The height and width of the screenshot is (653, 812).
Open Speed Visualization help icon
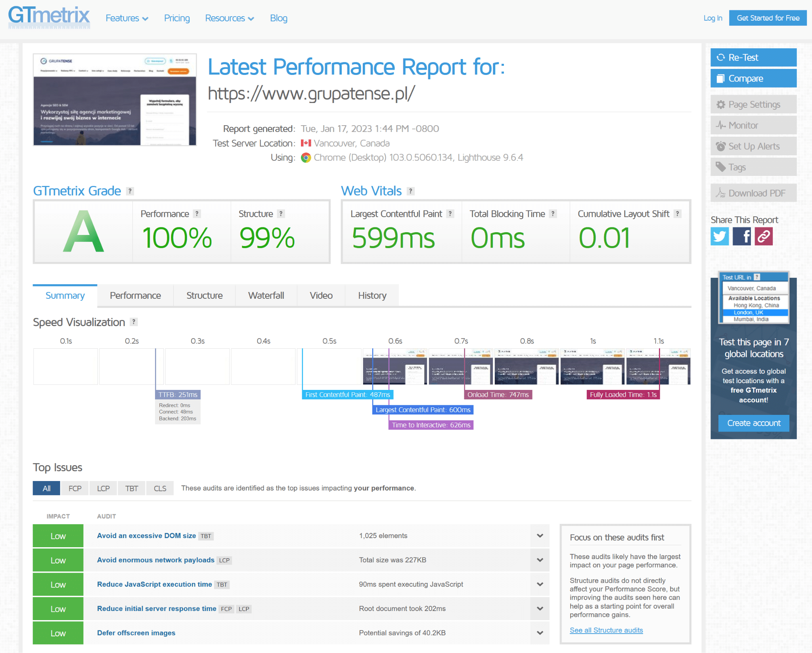click(x=134, y=322)
